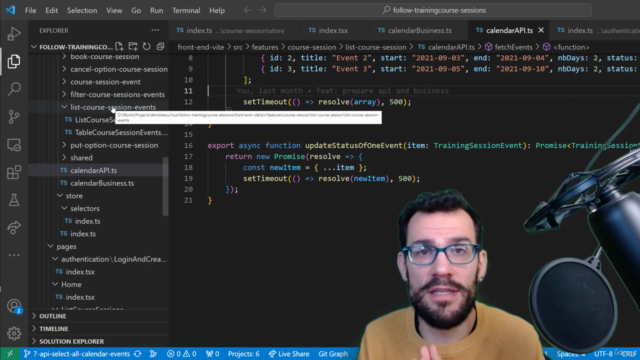Click the VS Code logo icon
Screen dimensions: 640x360
[11, 10]
